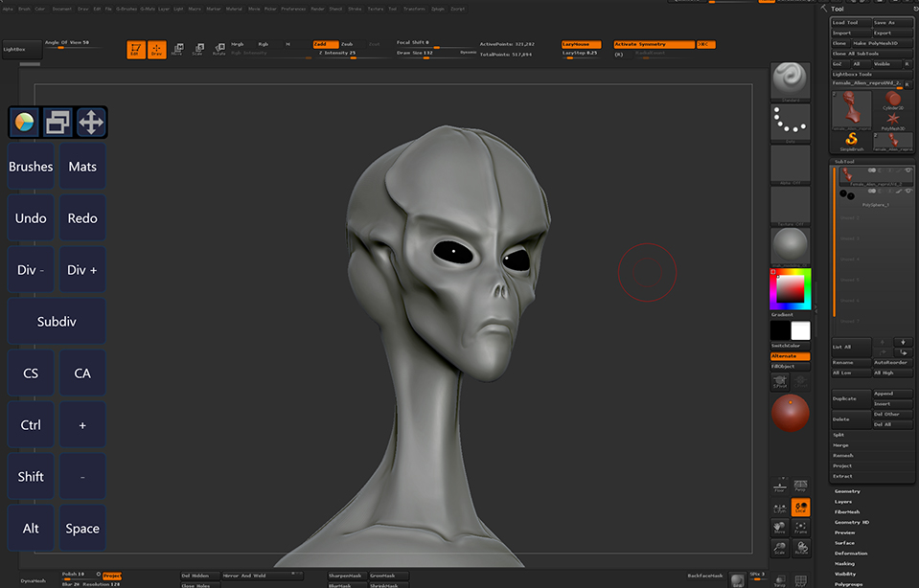Image resolution: width=919 pixels, height=588 pixels.
Task: Expand the Deformation section
Action: (850, 554)
